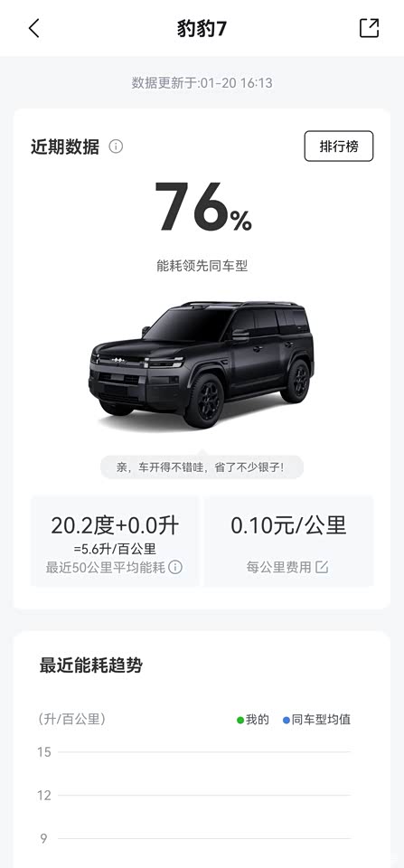
Task: Tap info icon next to 近期数据
Action: coord(116,146)
